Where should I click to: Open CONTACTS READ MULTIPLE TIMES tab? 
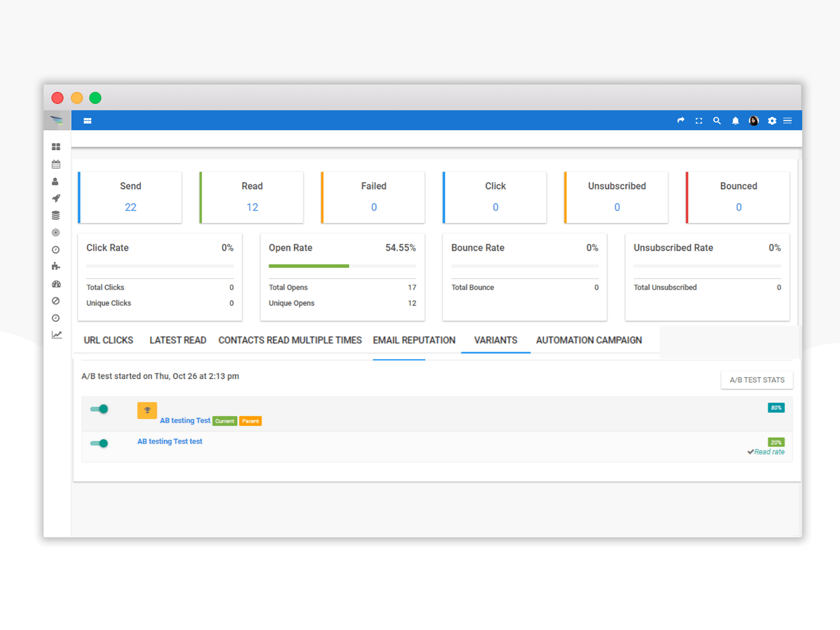pos(290,340)
